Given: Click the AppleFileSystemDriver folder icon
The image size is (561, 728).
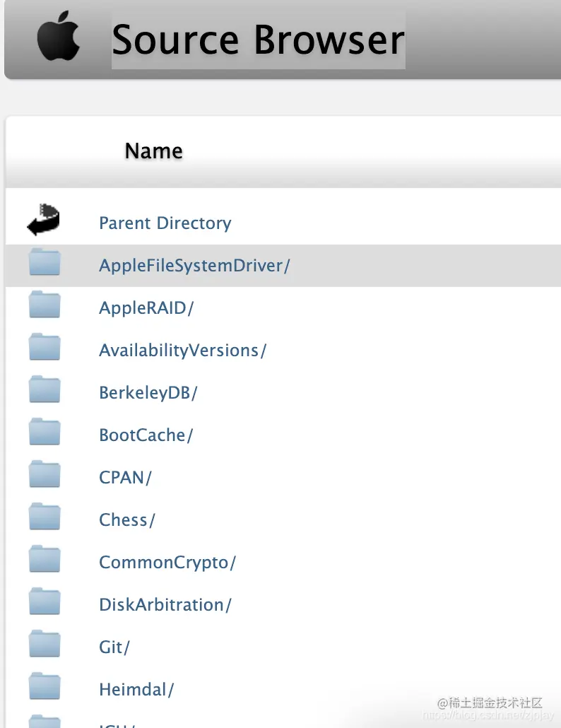Looking at the screenshot, I should pos(45,262).
